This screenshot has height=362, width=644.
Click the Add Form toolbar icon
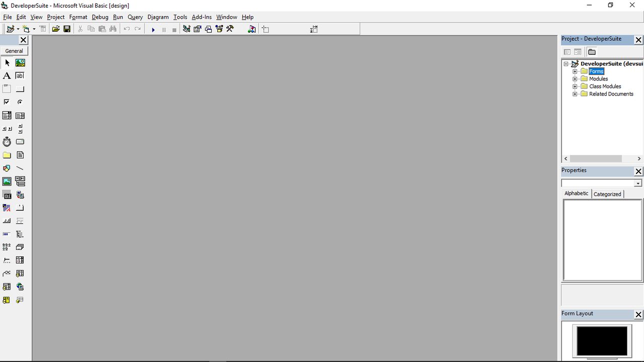click(x=26, y=29)
